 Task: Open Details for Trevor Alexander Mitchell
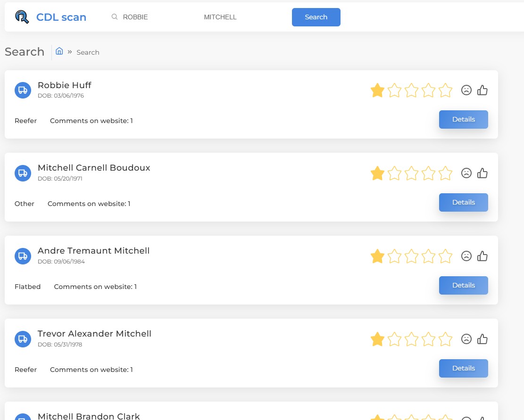coord(463,368)
